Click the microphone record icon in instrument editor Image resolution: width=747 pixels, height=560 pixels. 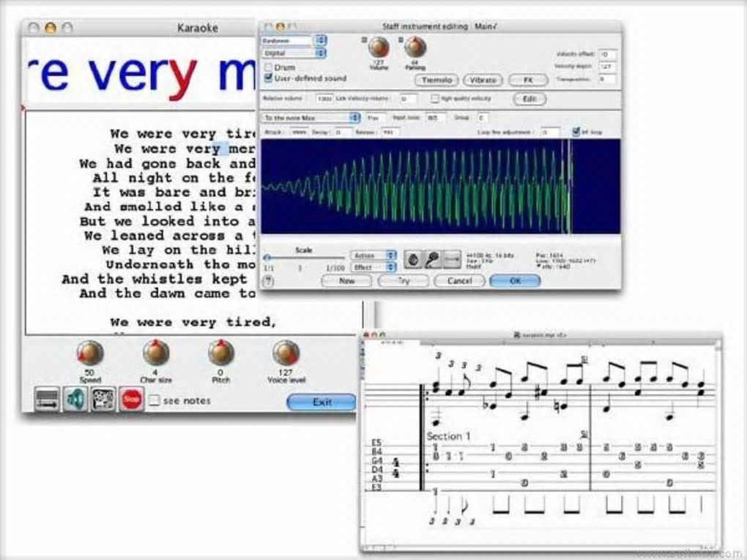pyautogui.click(x=433, y=260)
